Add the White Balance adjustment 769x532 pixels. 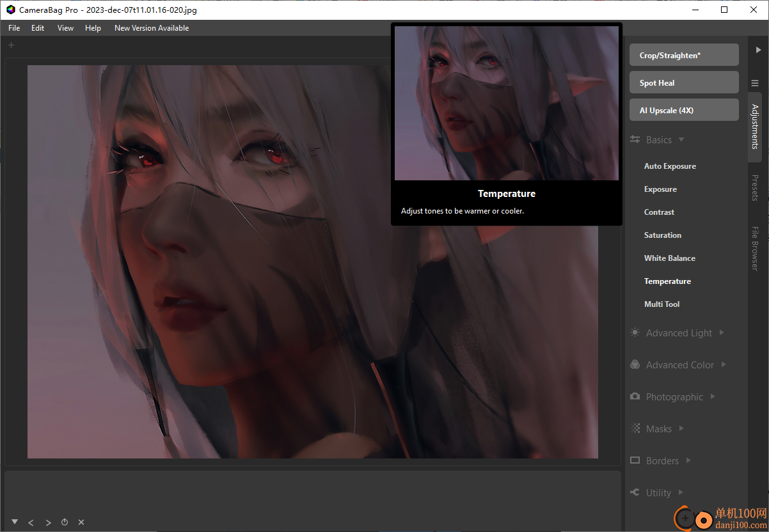pos(669,258)
